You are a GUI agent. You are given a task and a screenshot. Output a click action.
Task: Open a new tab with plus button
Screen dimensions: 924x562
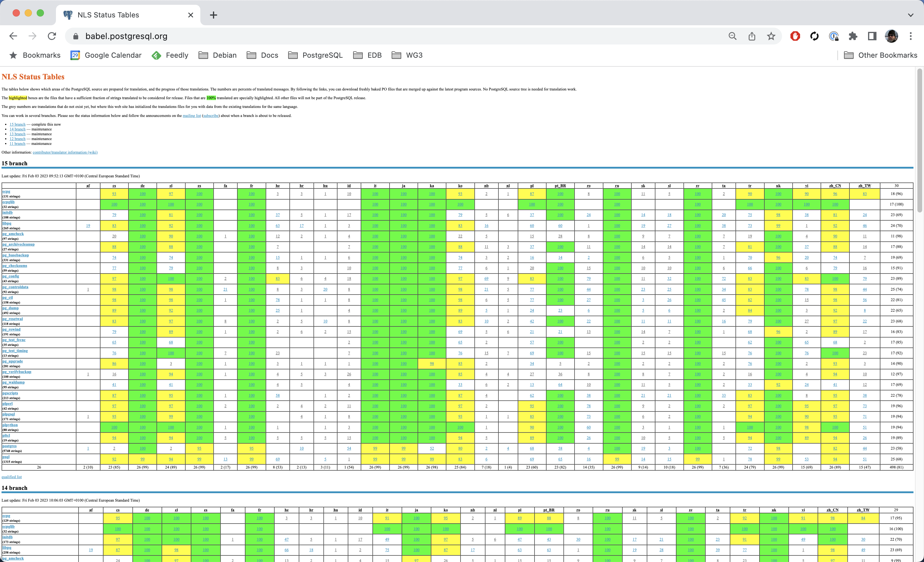click(213, 15)
